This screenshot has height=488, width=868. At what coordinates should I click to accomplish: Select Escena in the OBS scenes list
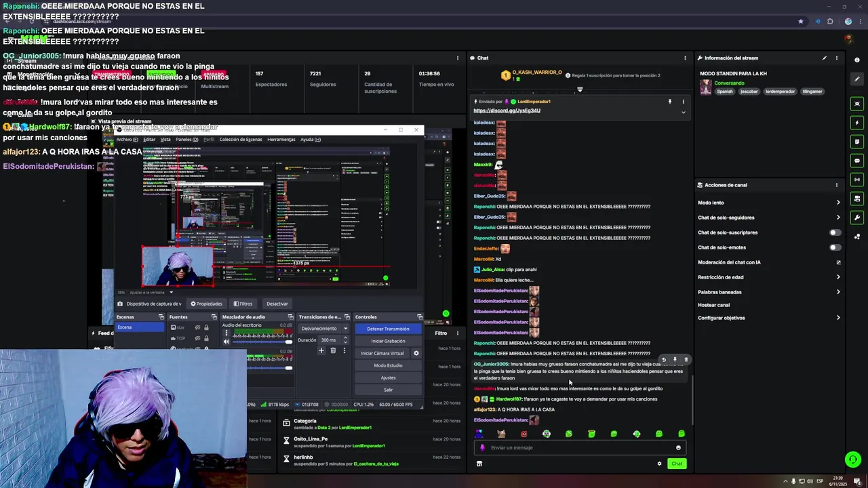click(x=140, y=327)
